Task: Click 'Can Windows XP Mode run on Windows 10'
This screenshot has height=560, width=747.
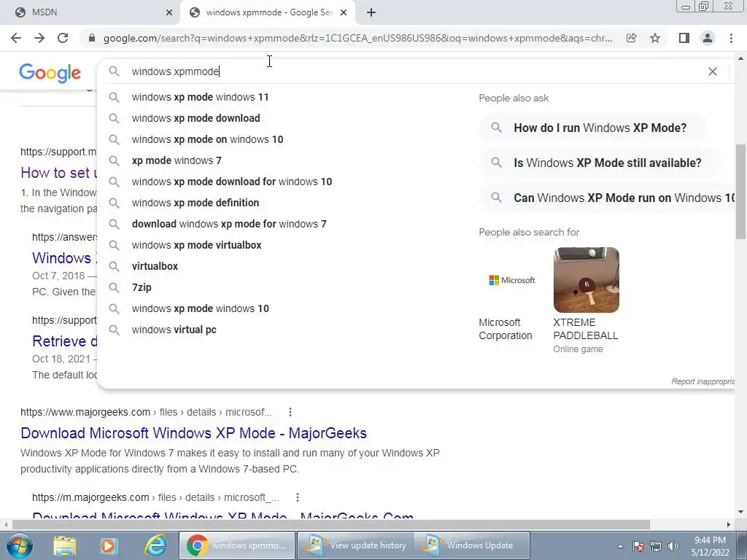Action: click(x=608, y=198)
